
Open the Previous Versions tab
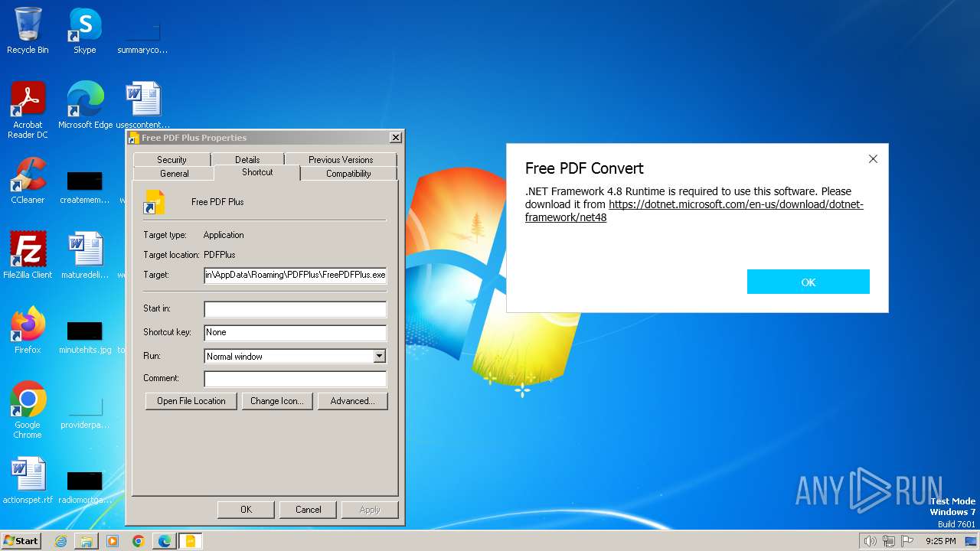pyautogui.click(x=341, y=159)
